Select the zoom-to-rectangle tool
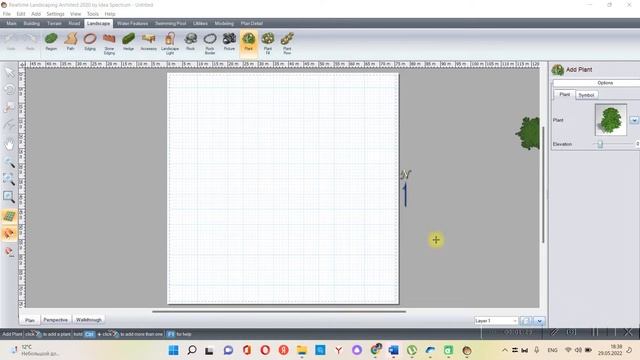The height and width of the screenshot is (360, 640). point(9,197)
